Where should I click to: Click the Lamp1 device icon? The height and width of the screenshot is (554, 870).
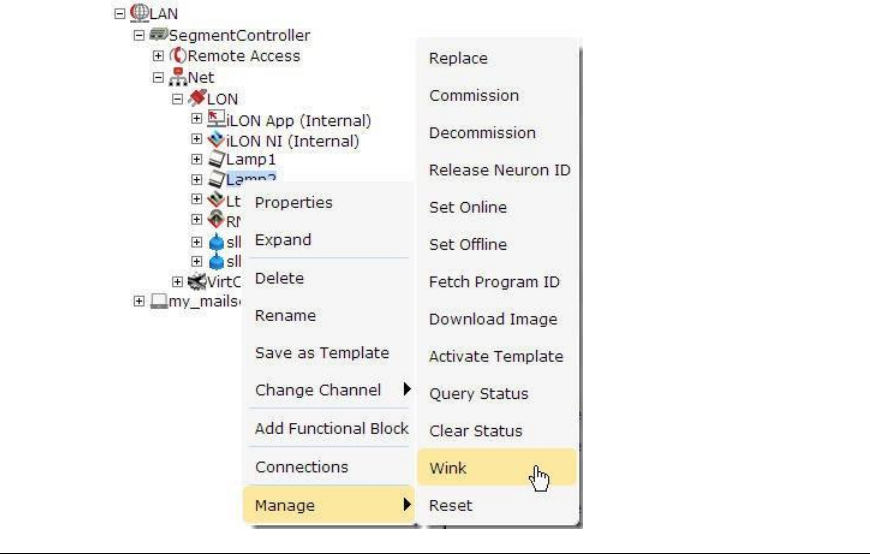(x=216, y=159)
